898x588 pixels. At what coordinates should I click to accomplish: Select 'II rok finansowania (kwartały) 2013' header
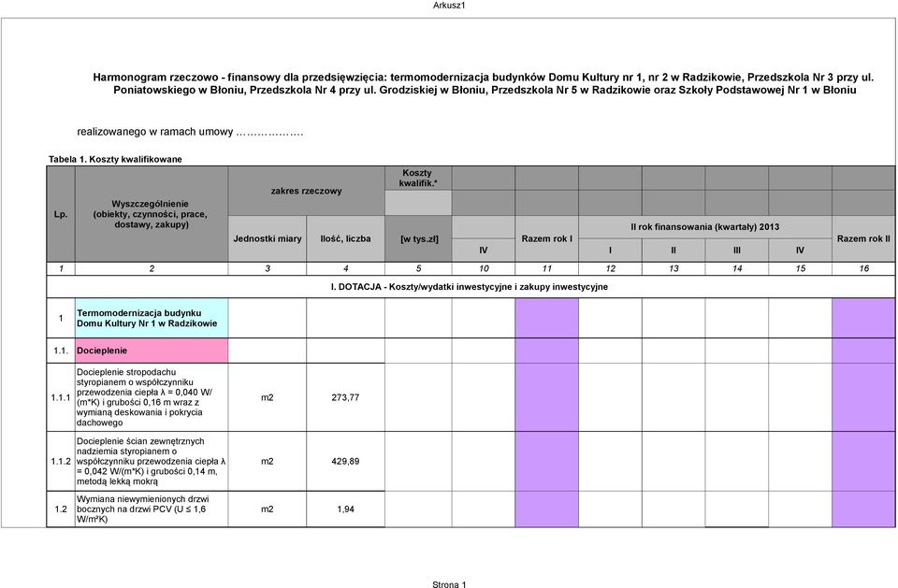tap(705, 227)
